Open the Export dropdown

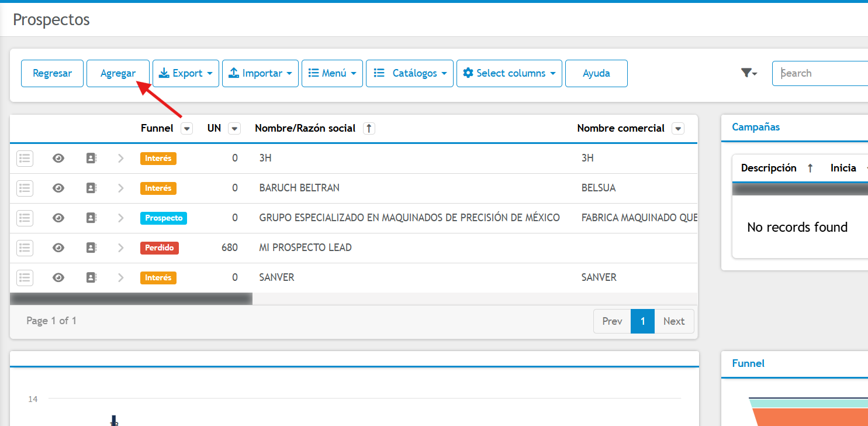pyautogui.click(x=186, y=73)
